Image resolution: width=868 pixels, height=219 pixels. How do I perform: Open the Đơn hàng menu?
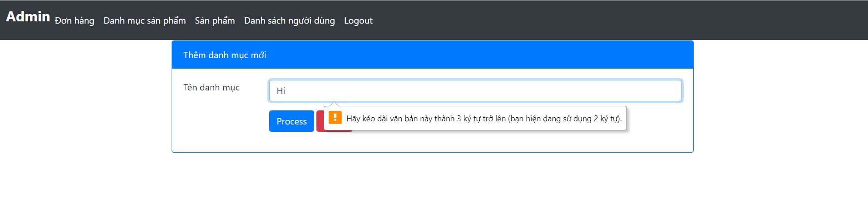coord(74,21)
